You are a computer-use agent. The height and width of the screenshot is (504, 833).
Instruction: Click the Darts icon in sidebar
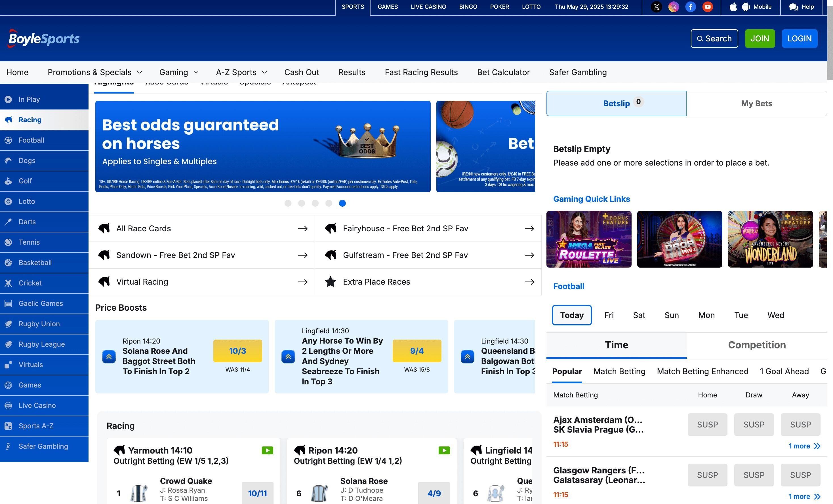[x=9, y=222]
